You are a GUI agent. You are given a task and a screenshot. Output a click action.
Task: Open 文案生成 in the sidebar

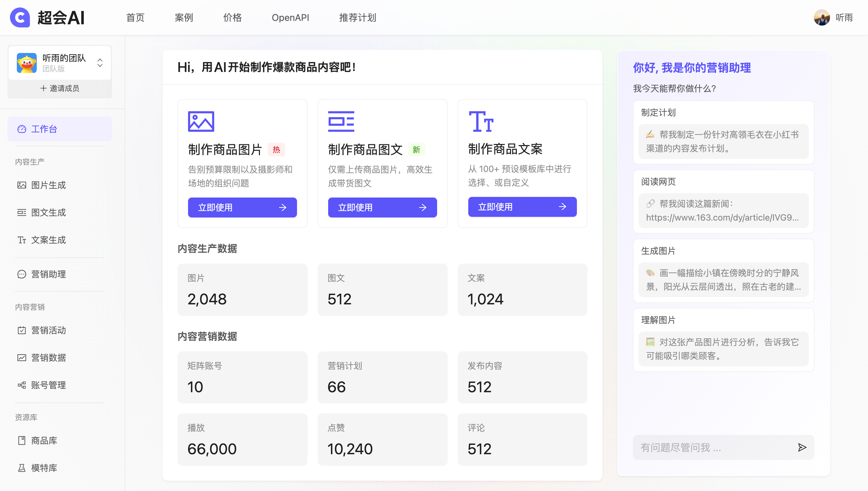(60, 240)
